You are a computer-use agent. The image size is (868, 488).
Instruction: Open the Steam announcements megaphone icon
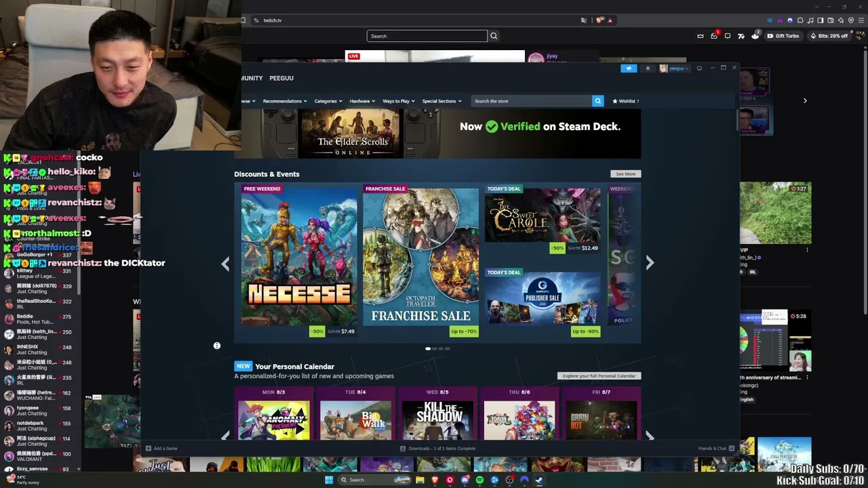point(629,68)
